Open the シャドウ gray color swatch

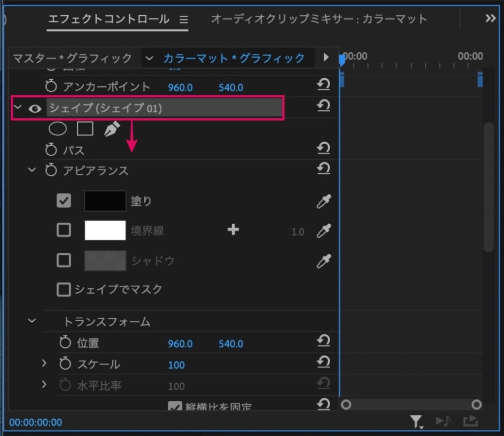105,260
